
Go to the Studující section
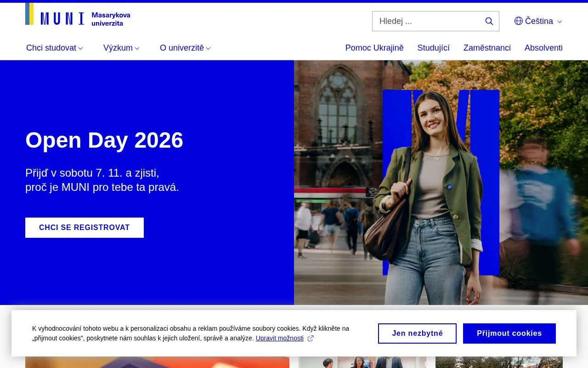433,48
